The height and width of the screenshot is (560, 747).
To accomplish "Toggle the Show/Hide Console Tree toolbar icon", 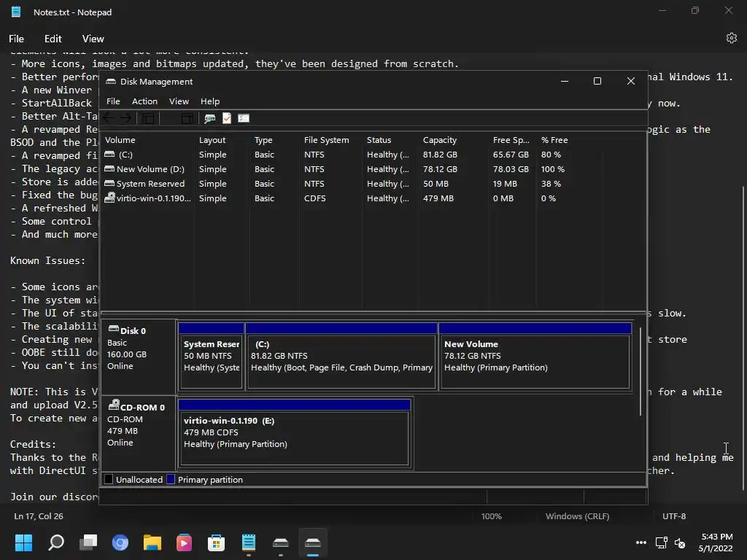I will coord(148,118).
